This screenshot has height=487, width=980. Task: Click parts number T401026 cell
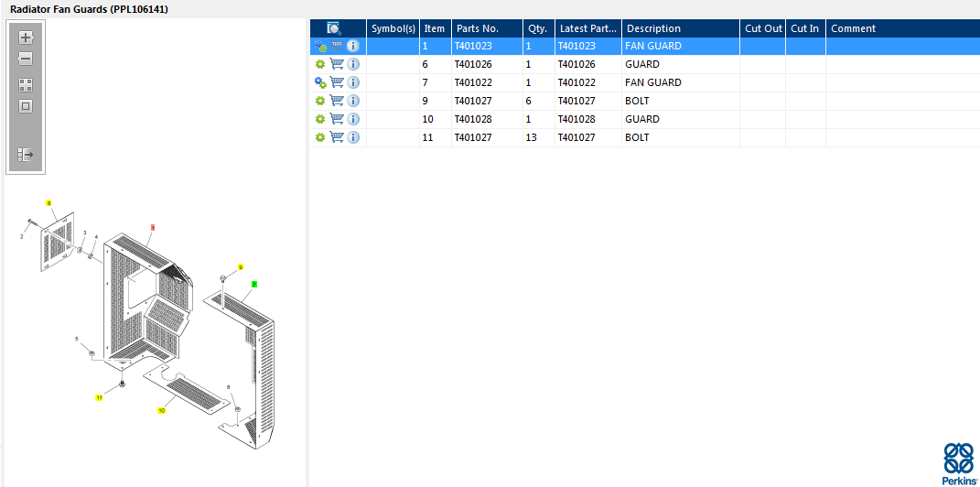click(x=487, y=64)
